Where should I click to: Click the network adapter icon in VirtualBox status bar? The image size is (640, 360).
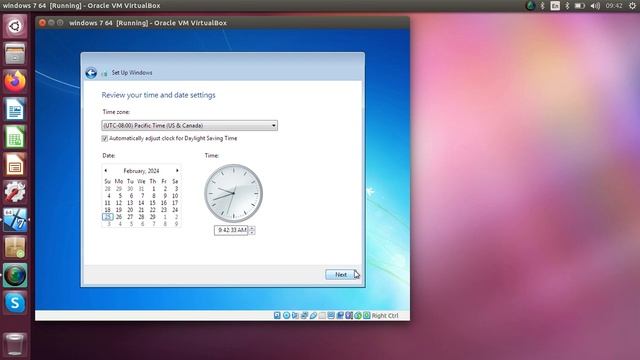(x=304, y=316)
